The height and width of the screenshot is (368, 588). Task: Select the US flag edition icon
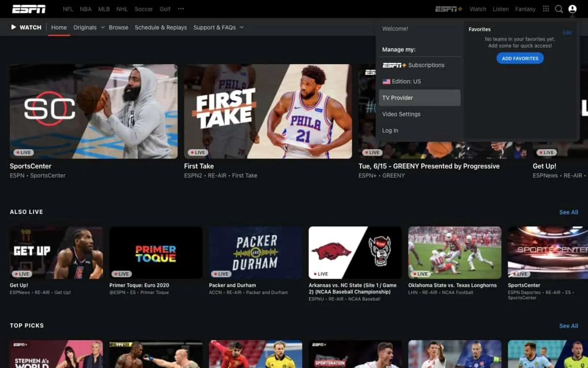click(x=387, y=81)
